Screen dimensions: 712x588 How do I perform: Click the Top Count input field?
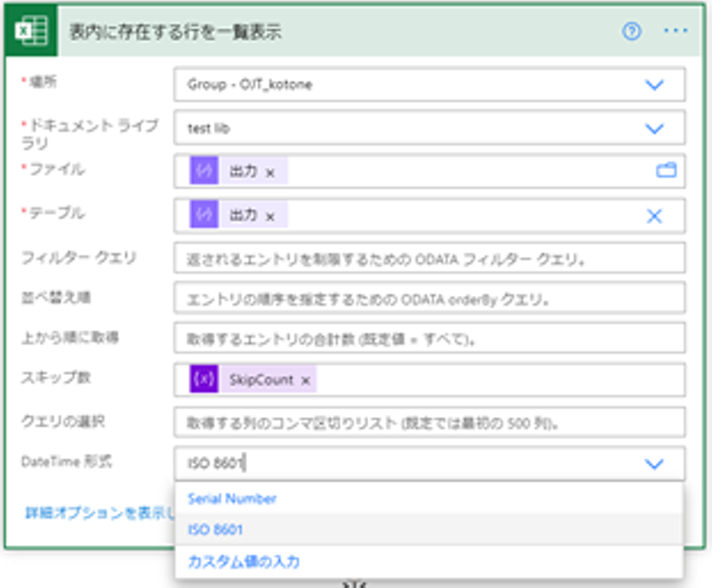coord(429,338)
